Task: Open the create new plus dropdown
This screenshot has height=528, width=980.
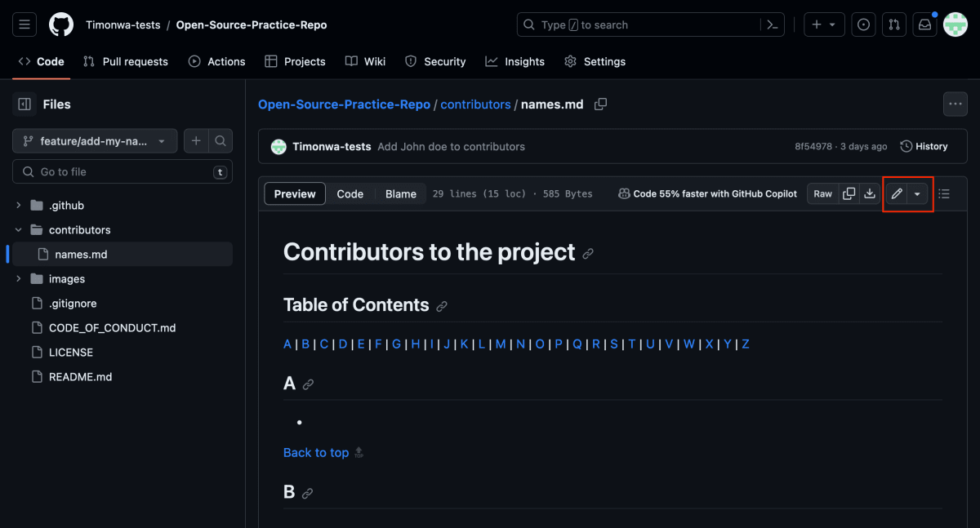Action: [x=824, y=24]
